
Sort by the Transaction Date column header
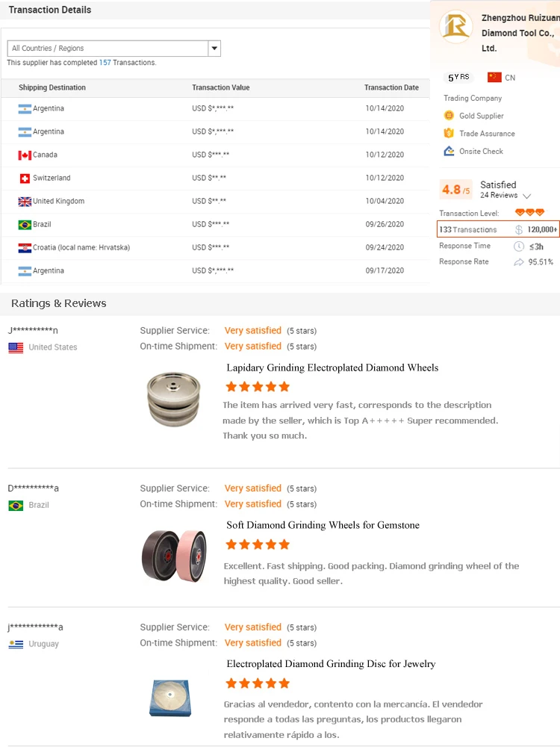391,87
